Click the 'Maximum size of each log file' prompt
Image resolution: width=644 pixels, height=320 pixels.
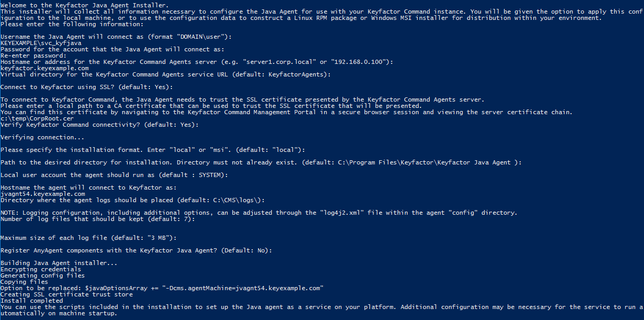click(x=88, y=238)
